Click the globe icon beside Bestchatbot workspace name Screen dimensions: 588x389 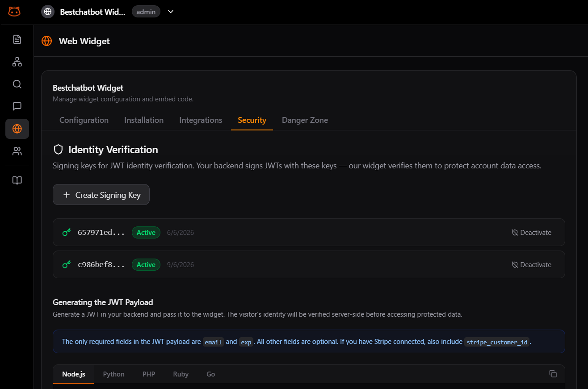tap(48, 12)
